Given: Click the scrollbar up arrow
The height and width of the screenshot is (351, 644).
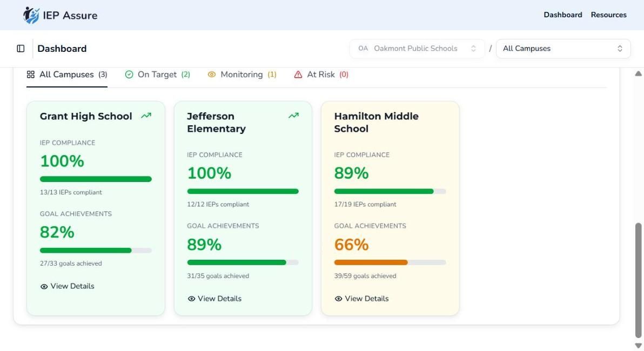Looking at the screenshot, I should coord(638,74).
